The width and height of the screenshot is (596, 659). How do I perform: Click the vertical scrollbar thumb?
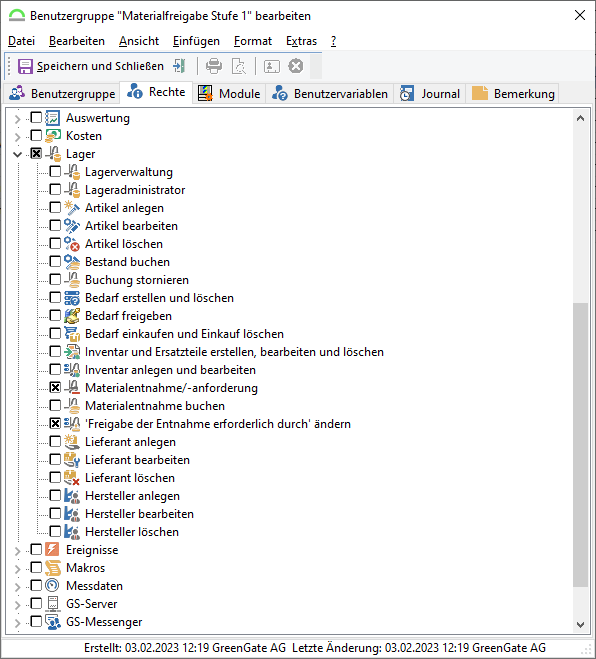(x=580, y=444)
